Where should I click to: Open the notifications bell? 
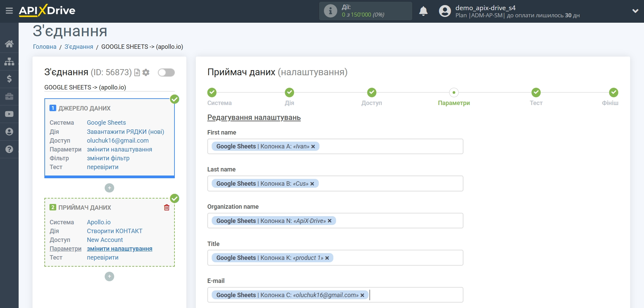(423, 11)
